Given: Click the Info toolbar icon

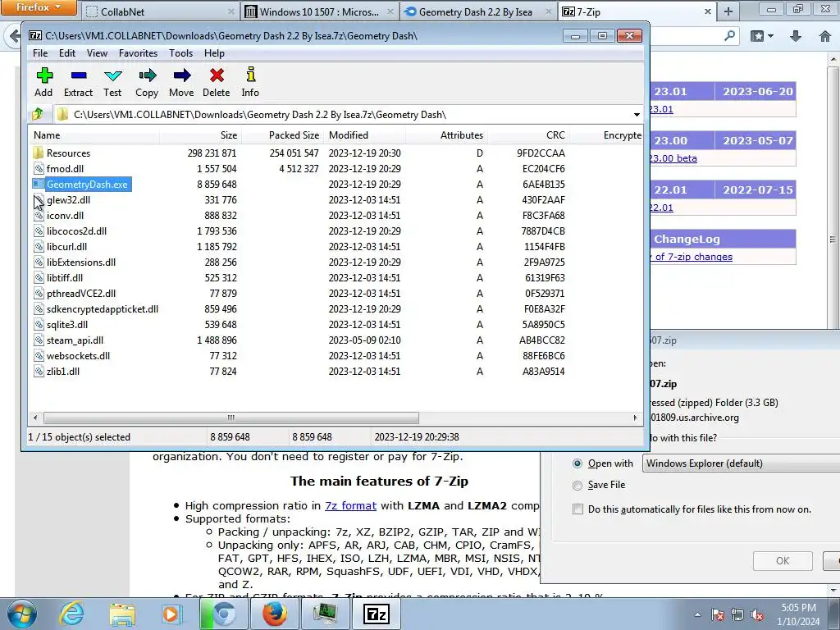Looking at the screenshot, I should pyautogui.click(x=251, y=75).
